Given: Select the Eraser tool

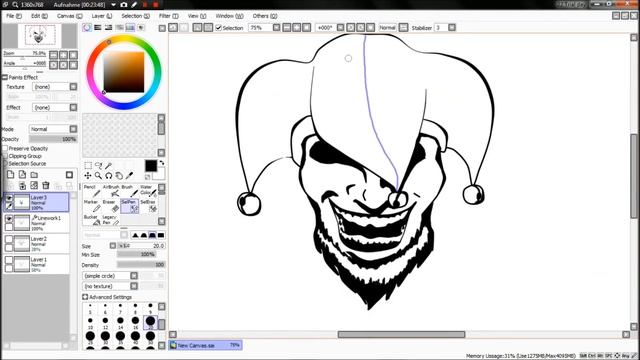Looking at the screenshot, I should [x=111, y=206].
